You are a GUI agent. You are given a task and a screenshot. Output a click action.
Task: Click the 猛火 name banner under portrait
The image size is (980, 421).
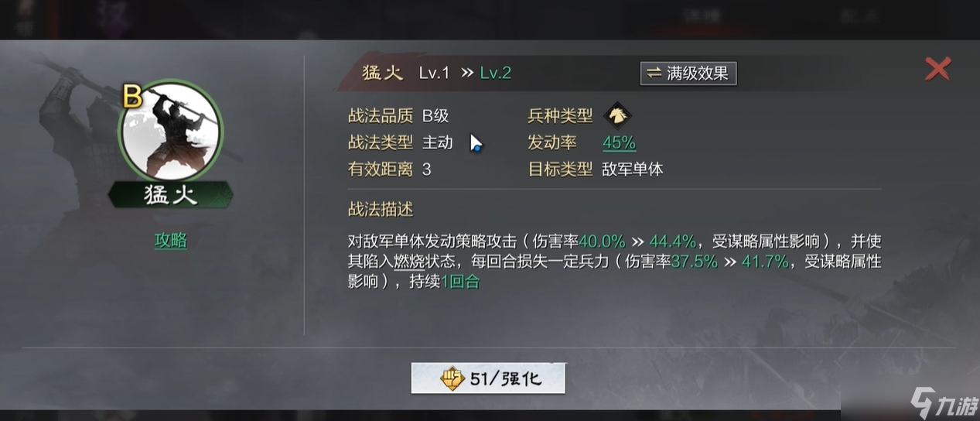[171, 194]
